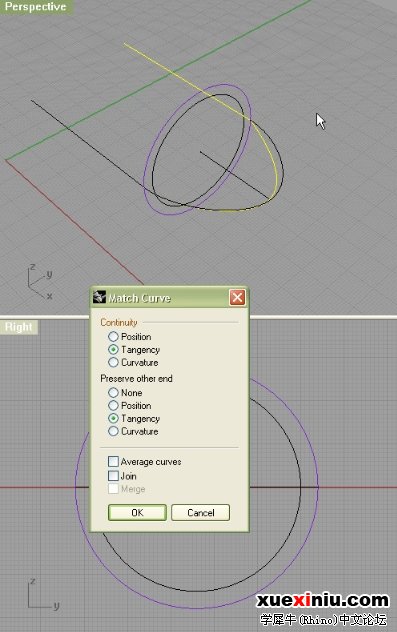The width and height of the screenshot is (397, 632).
Task: Click the Rhino icon in dialog title
Action: (x=99, y=297)
